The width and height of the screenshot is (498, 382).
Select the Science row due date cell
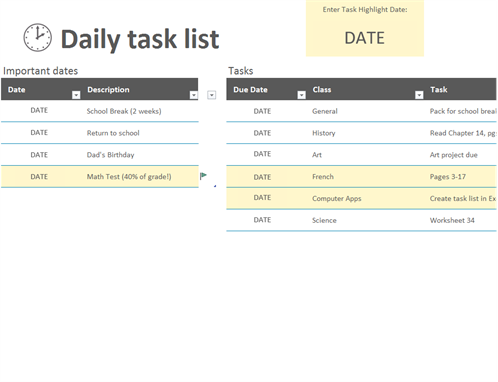[262, 220]
